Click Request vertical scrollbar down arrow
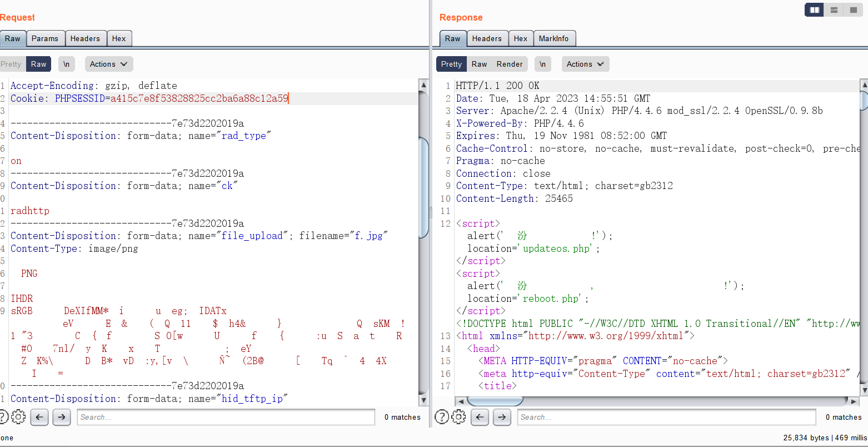This screenshot has width=868, height=447. (423, 400)
